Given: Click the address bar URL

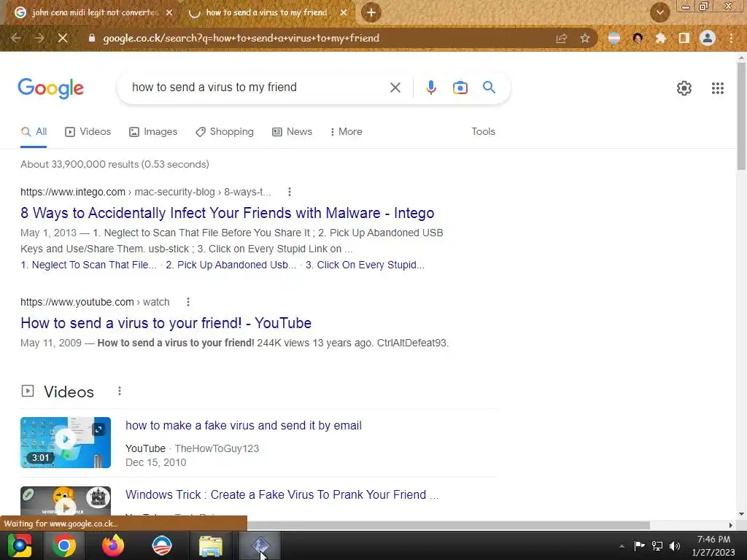Looking at the screenshot, I should 241,38.
